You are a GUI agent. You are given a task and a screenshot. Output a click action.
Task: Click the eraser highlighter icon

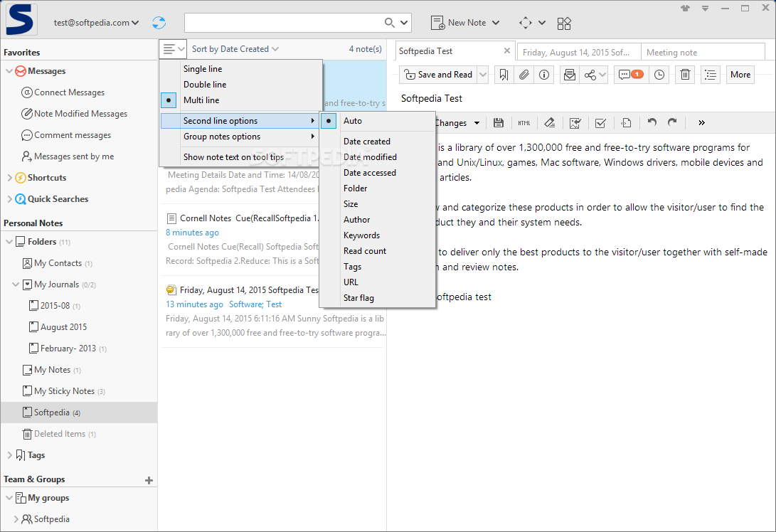coord(549,123)
